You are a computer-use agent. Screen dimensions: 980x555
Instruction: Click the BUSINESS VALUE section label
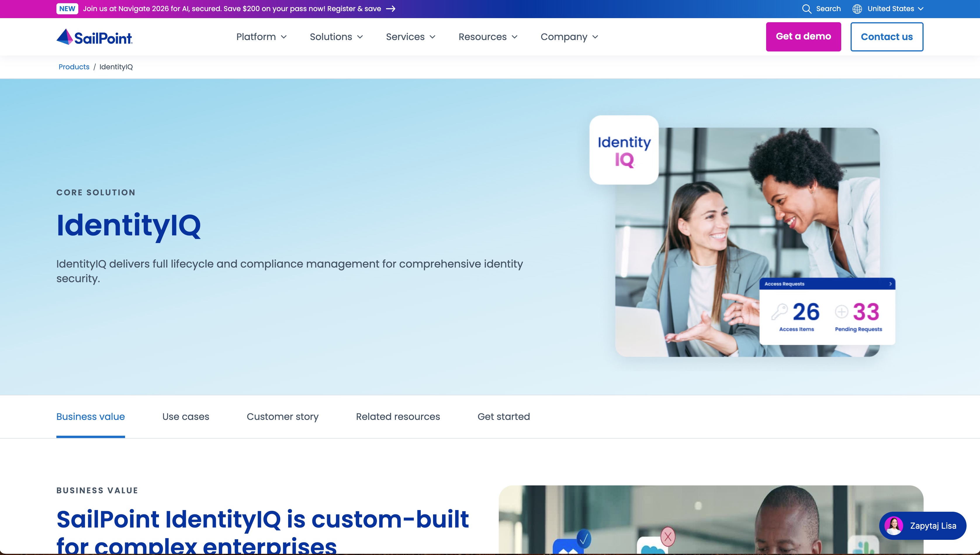click(98, 490)
